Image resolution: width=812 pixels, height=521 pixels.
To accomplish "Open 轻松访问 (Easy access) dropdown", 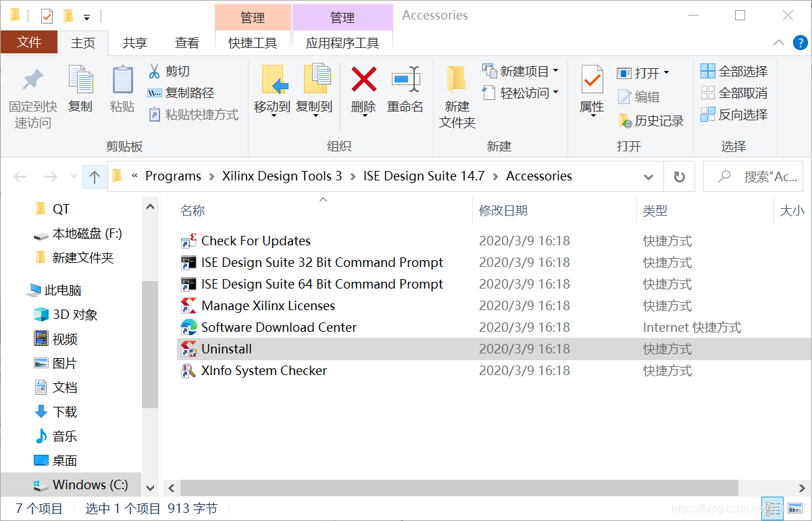I will pos(520,93).
